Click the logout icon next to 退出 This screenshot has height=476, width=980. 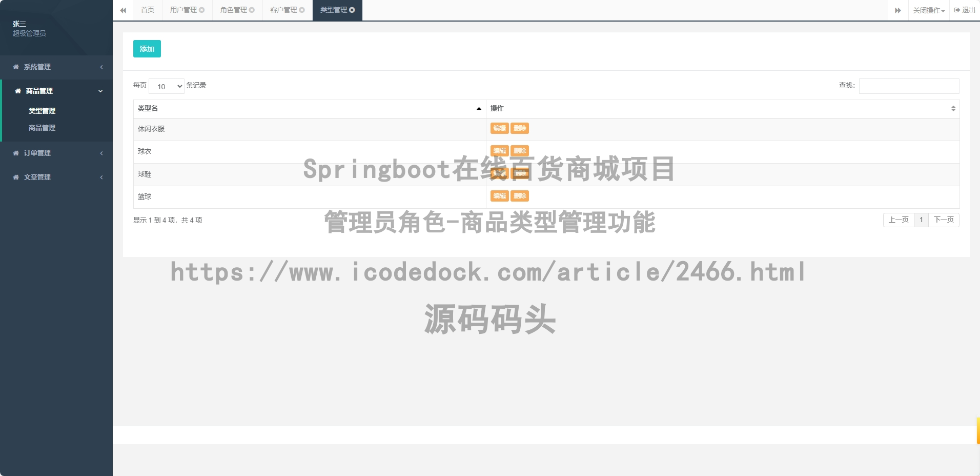(x=957, y=10)
